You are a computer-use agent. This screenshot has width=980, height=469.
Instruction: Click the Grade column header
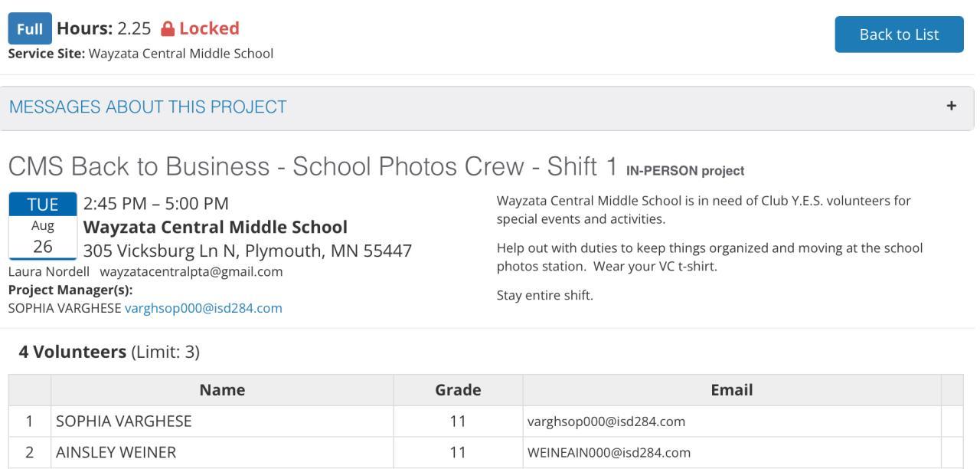pyautogui.click(x=458, y=390)
